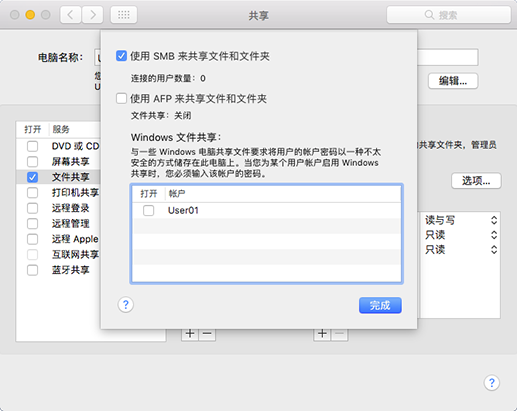Viewport: 517px width, 411px height.
Task: Click into the 搜索 search field
Action: click(449, 15)
